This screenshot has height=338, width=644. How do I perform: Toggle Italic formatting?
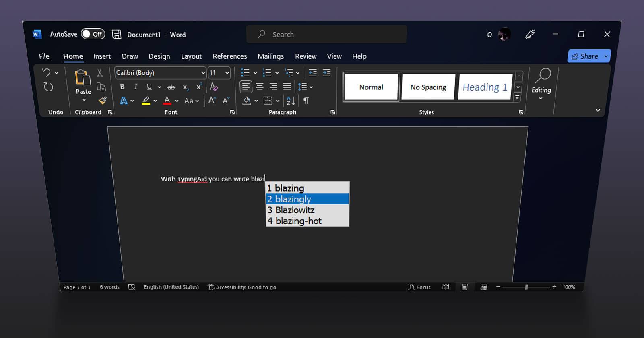click(136, 87)
